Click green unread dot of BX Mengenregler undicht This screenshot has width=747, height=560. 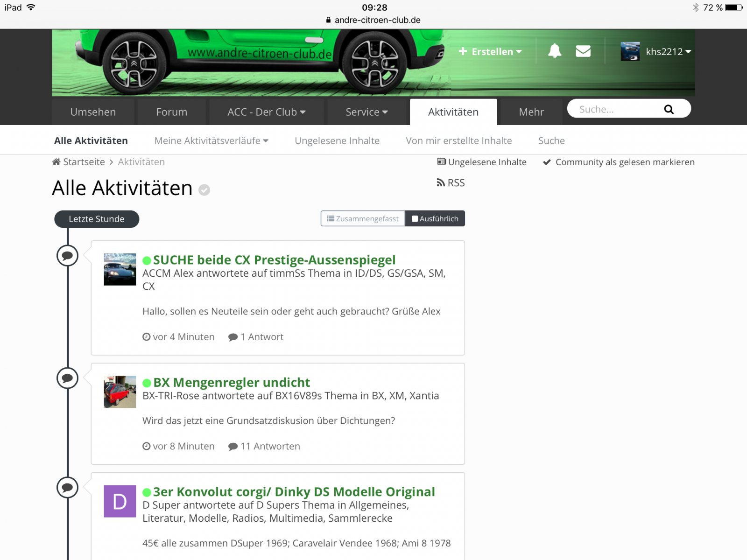pos(147,383)
